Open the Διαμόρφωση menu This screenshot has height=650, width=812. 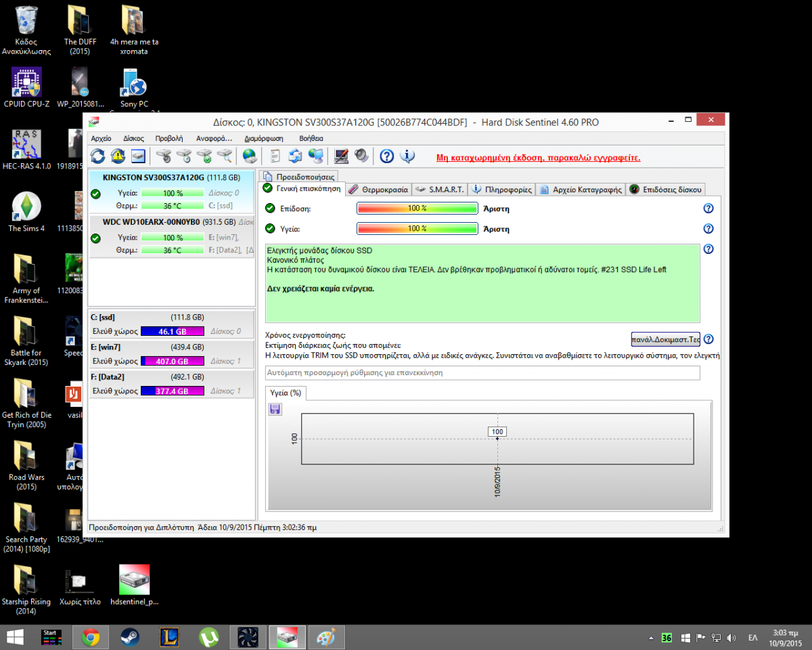(x=263, y=138)
